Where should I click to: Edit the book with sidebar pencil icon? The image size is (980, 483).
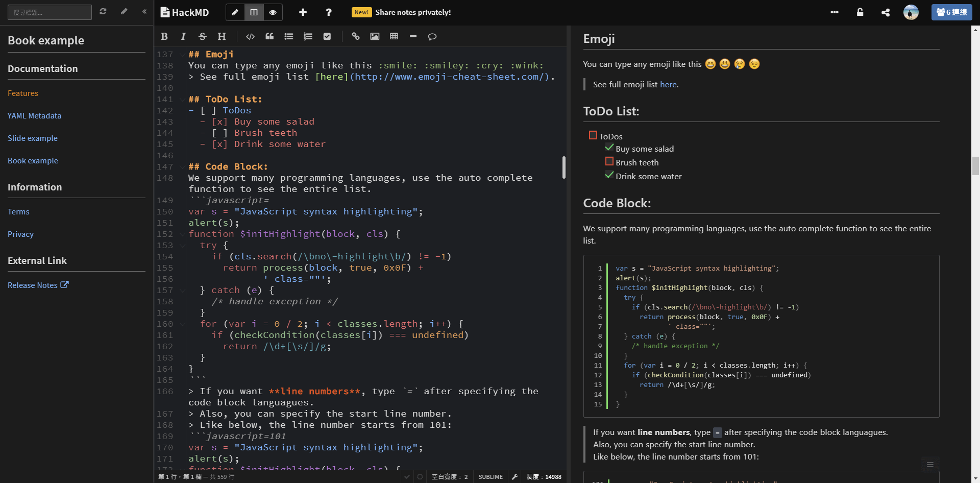click(124, 11)
